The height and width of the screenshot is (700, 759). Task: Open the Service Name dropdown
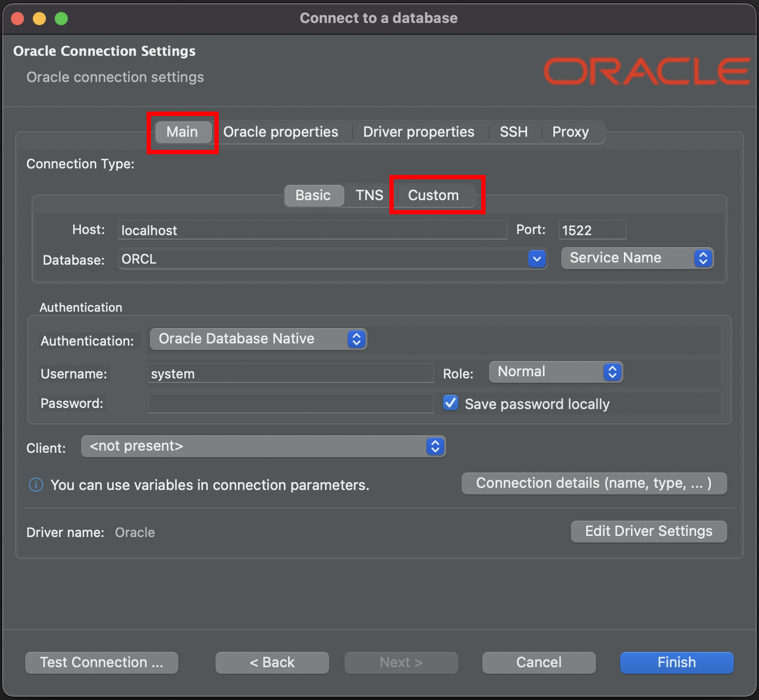point(638,258)
